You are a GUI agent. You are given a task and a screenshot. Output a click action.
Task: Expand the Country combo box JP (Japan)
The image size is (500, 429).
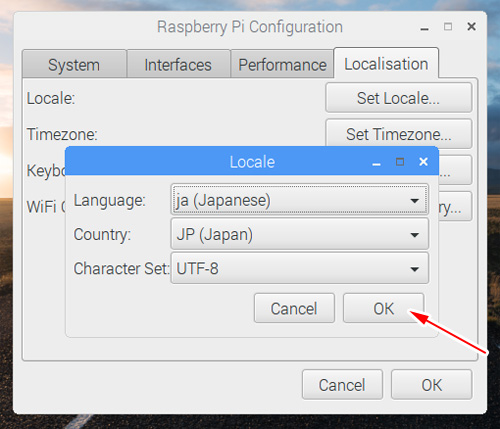[300, 234]
